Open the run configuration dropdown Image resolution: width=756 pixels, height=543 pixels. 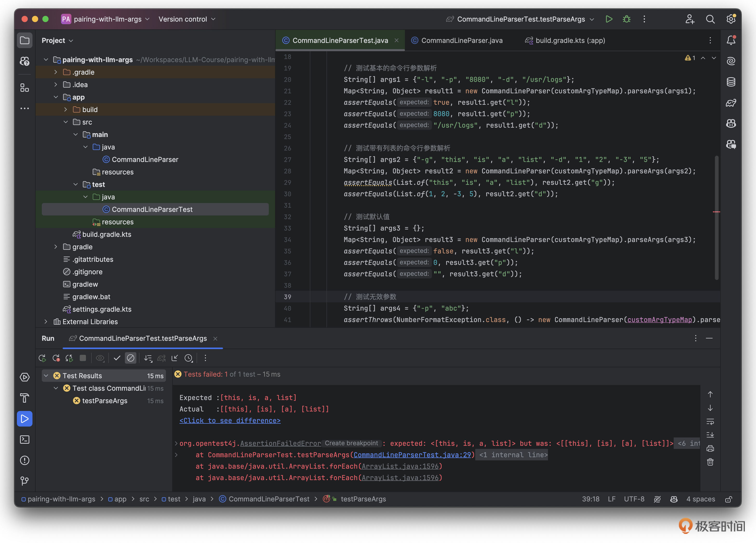click(592, 19)
